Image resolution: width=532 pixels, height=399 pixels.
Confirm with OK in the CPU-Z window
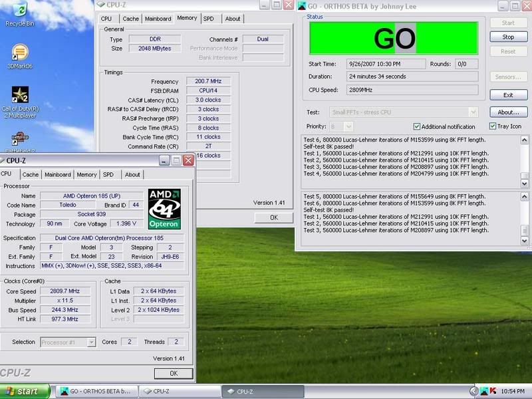[x=173, y=373]
